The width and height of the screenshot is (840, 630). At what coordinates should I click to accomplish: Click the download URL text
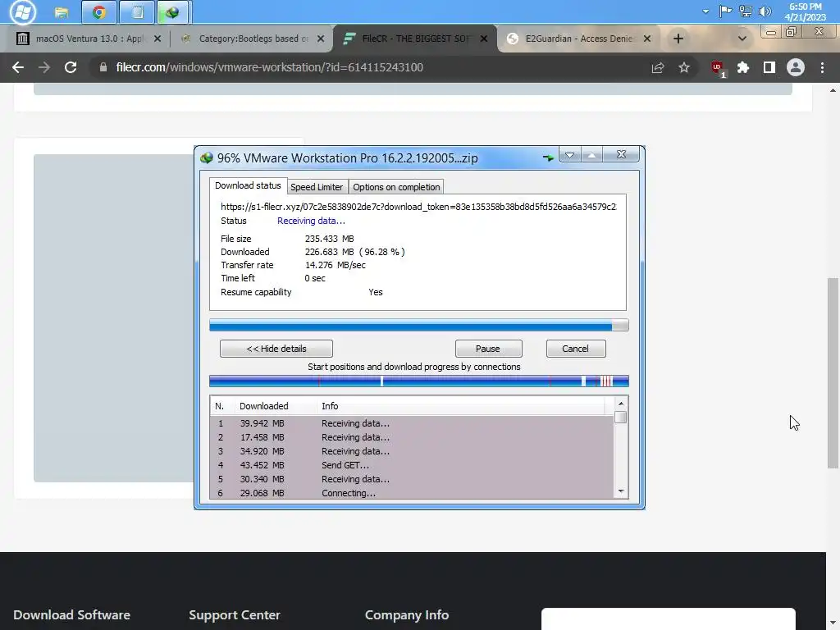click(418, 207)
